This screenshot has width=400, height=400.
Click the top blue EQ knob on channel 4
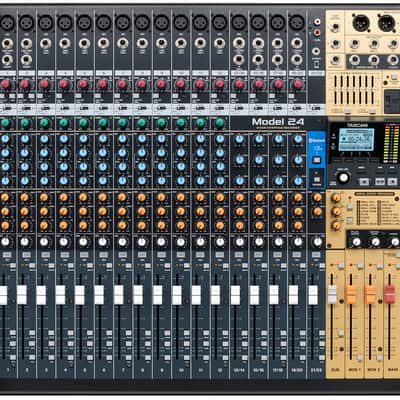pos(64,139)
